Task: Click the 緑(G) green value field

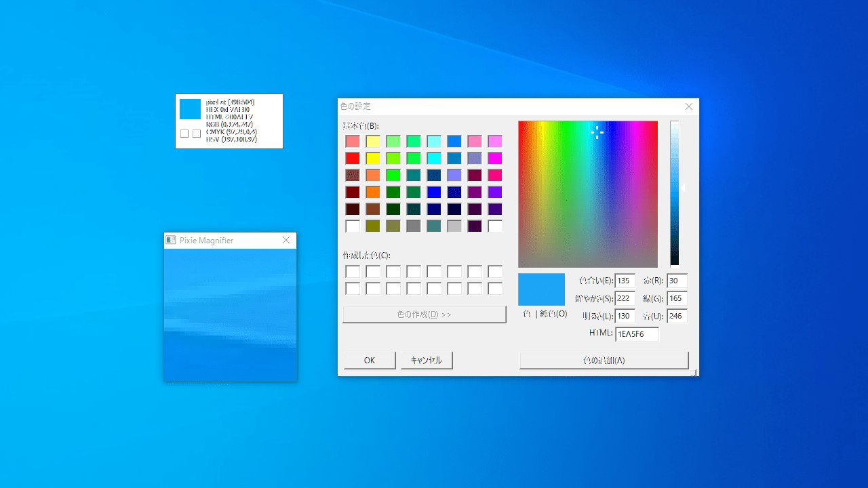Action: [677, 298]
